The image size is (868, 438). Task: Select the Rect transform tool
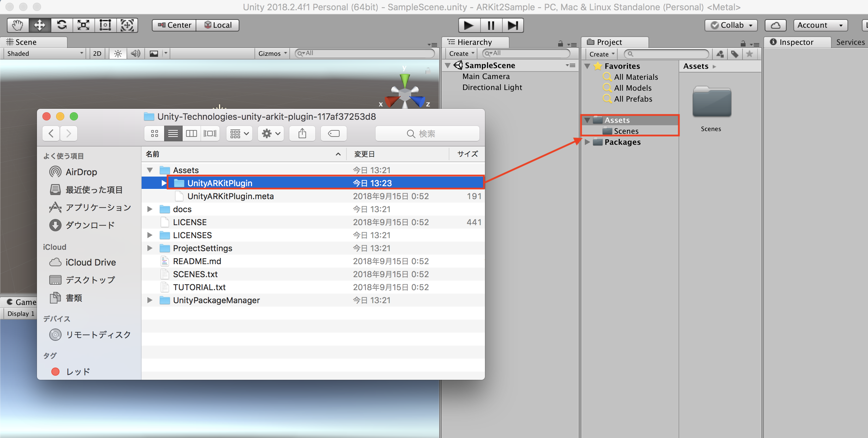[x=105, y=25]
